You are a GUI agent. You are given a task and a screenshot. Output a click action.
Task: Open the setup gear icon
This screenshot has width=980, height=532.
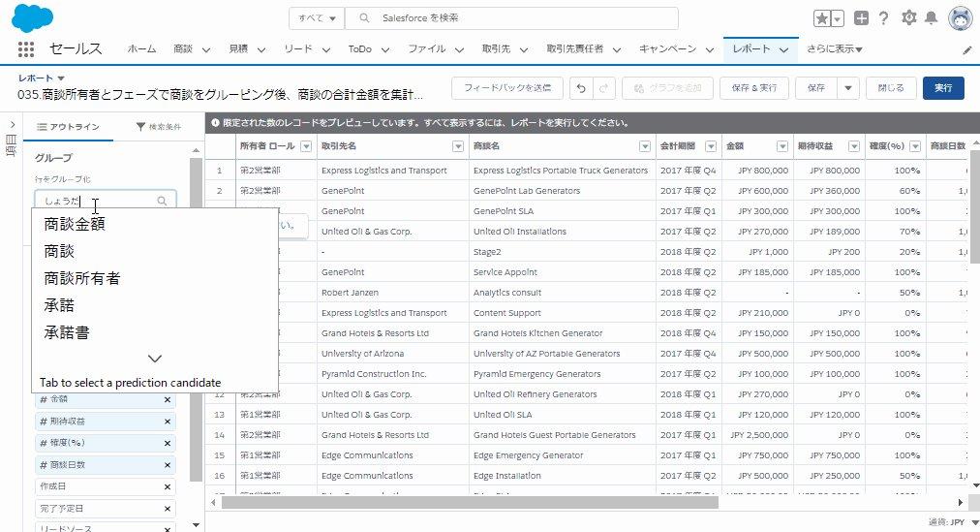click(x=908, y=18)
